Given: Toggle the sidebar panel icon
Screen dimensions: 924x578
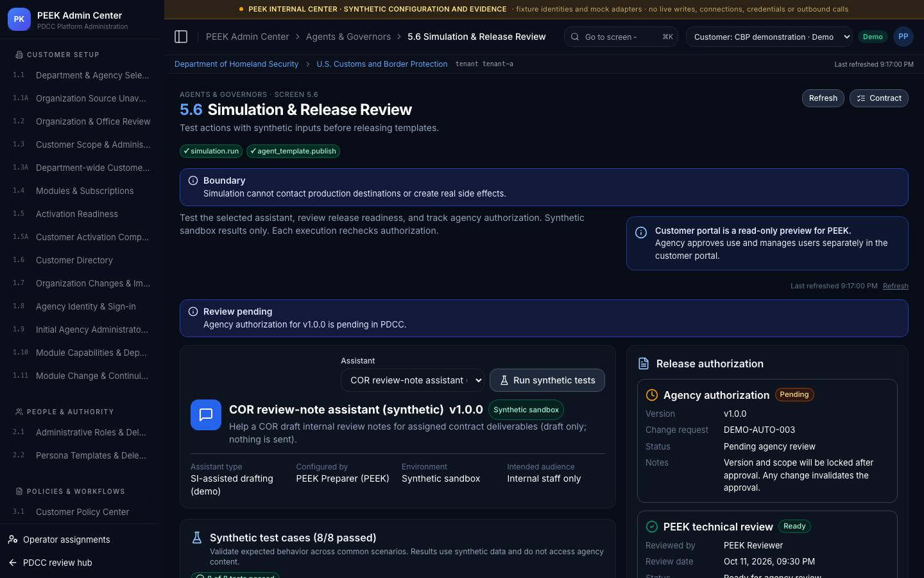Looking at the screenshot, I should tap(181, 37).
